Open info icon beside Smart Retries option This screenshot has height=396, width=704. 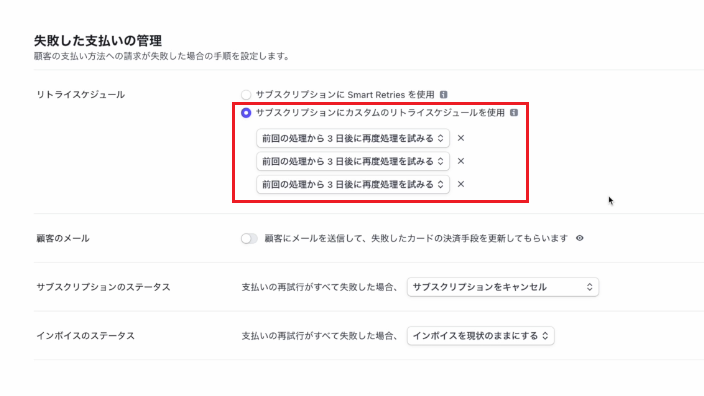pyautogui.click(x=444, y=94)
